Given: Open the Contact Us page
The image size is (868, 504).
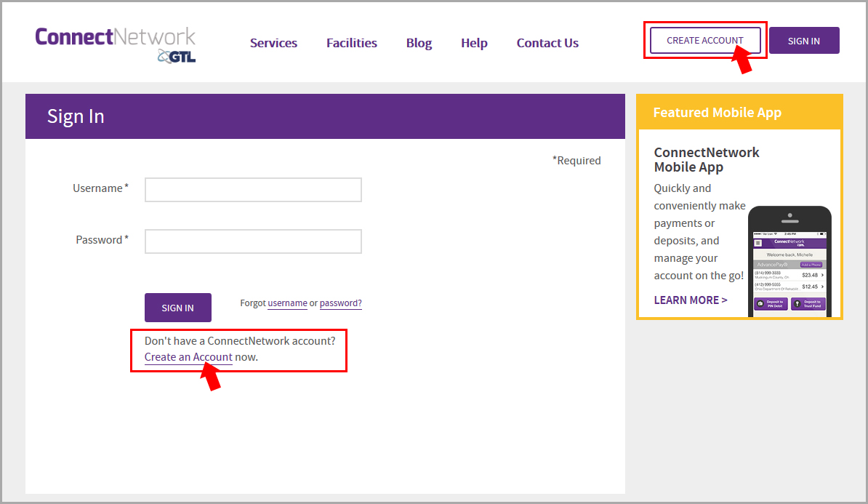Looking at the screenshot, I should click(547, 43).
